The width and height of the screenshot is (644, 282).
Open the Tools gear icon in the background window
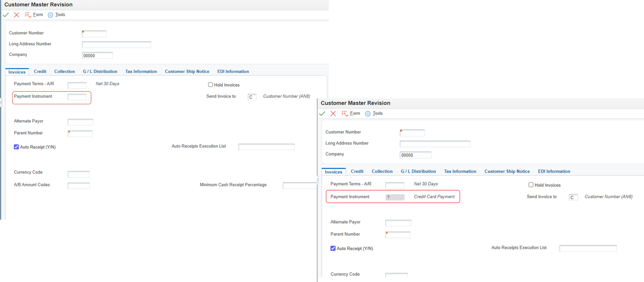click(50, 15)
